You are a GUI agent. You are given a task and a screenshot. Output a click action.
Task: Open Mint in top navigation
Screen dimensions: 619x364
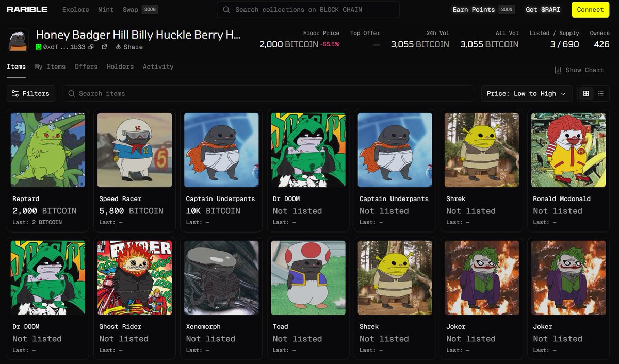106,9
